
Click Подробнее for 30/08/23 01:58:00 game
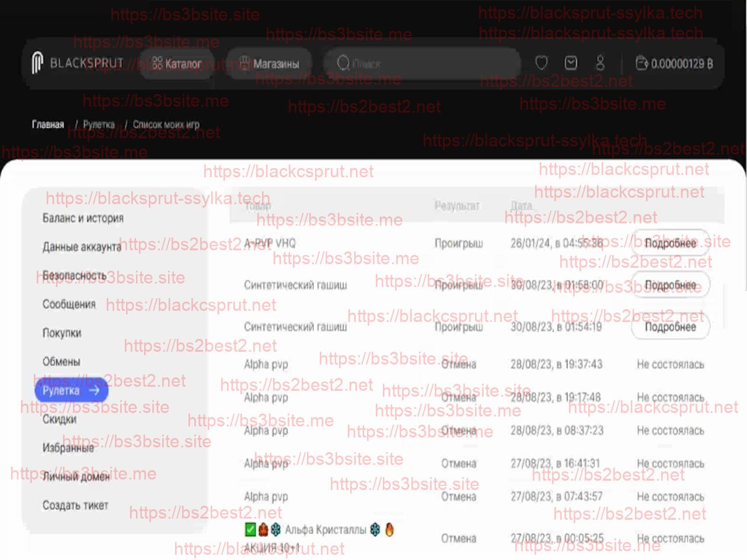(671, 285)
